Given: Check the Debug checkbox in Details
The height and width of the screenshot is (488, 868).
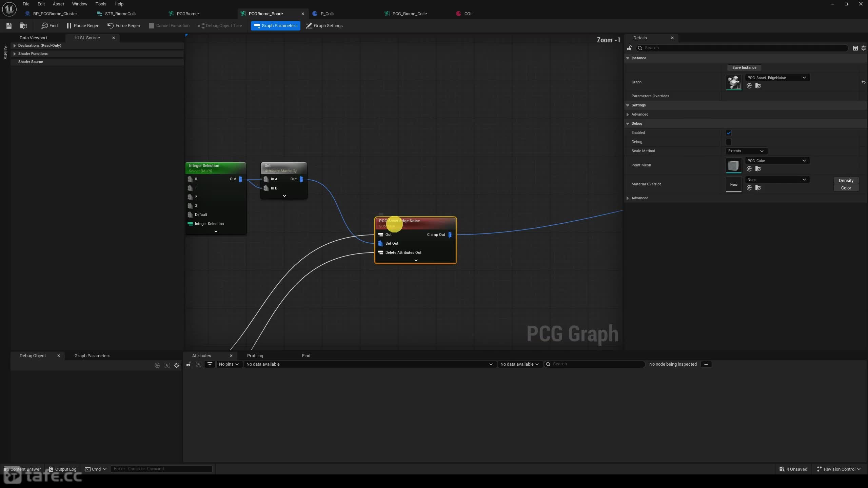Looking at the screenshot, I should [728, 142].
